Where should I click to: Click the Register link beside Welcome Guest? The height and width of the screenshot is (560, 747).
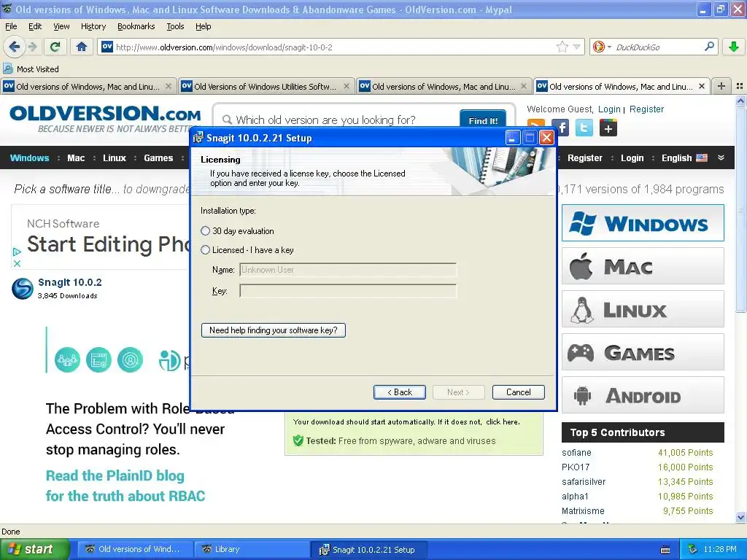point(646,109)
